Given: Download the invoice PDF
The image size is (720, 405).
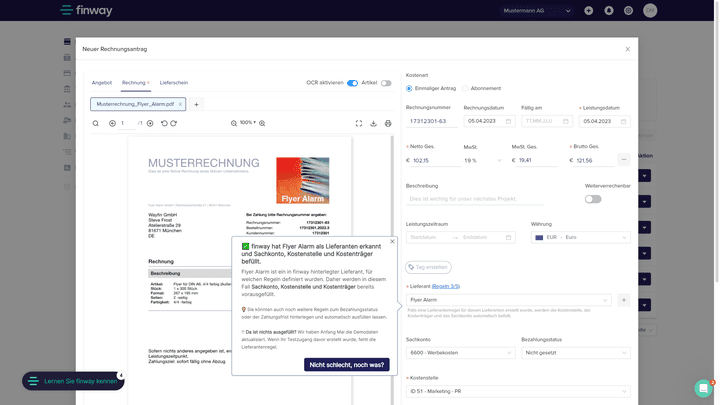Looking at the screenshot, I should coord(373,123).
